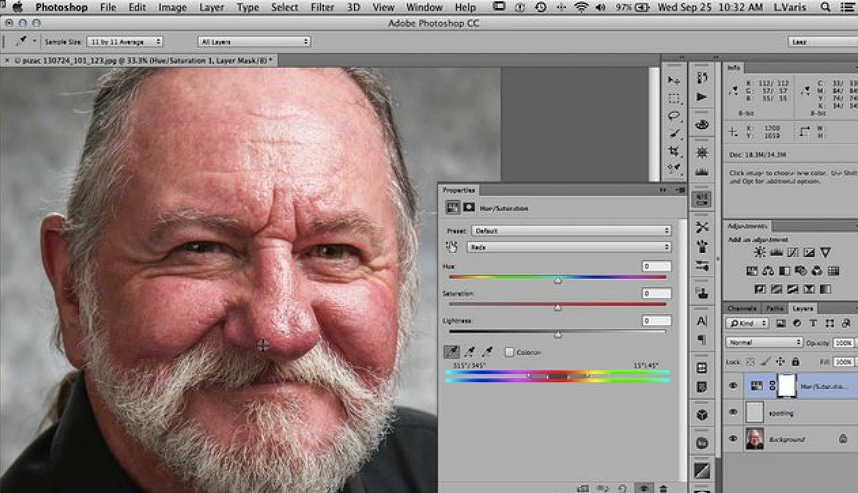Click the Saturation slider handle

(558, 308)
